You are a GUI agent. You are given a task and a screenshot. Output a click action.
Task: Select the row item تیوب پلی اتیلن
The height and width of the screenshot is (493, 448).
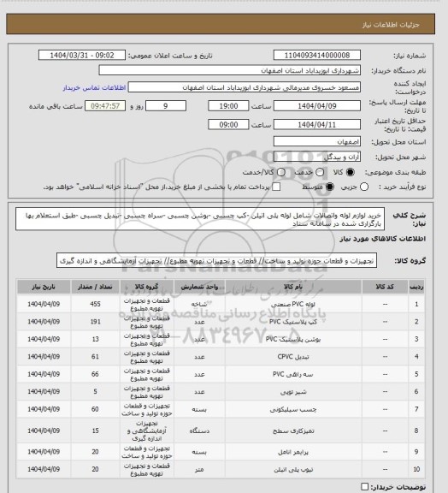[x=293, y=469]
